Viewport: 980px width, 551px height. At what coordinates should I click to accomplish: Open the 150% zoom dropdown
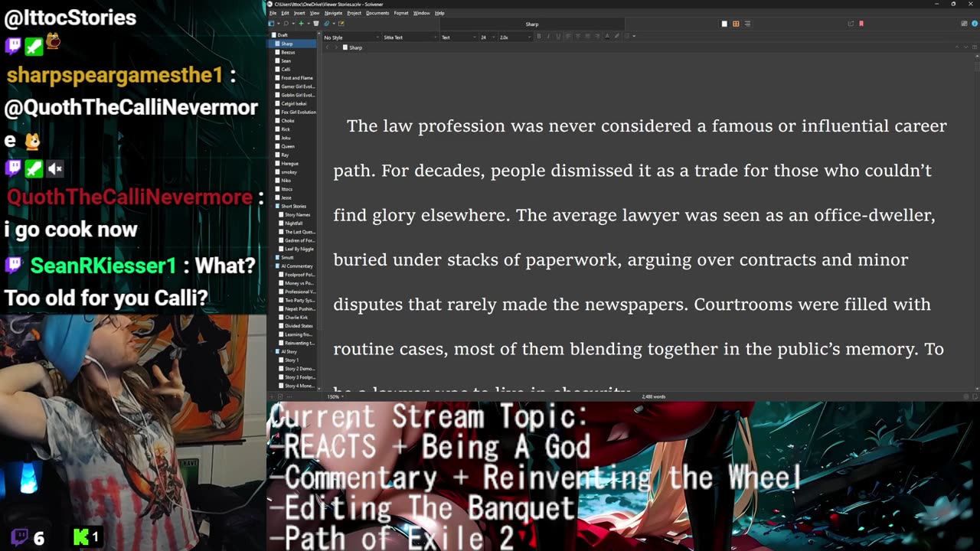coord(335,396)
